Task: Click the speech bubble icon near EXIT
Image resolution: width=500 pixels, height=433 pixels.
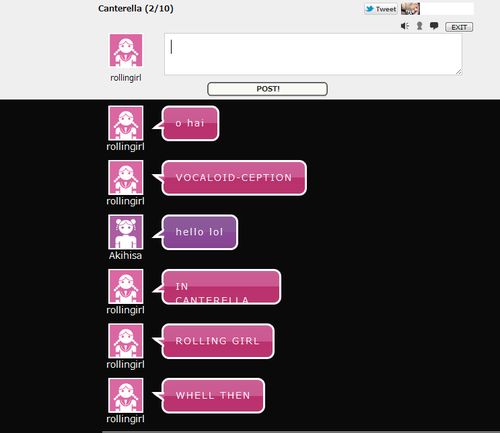Action: tap(434, 26)
